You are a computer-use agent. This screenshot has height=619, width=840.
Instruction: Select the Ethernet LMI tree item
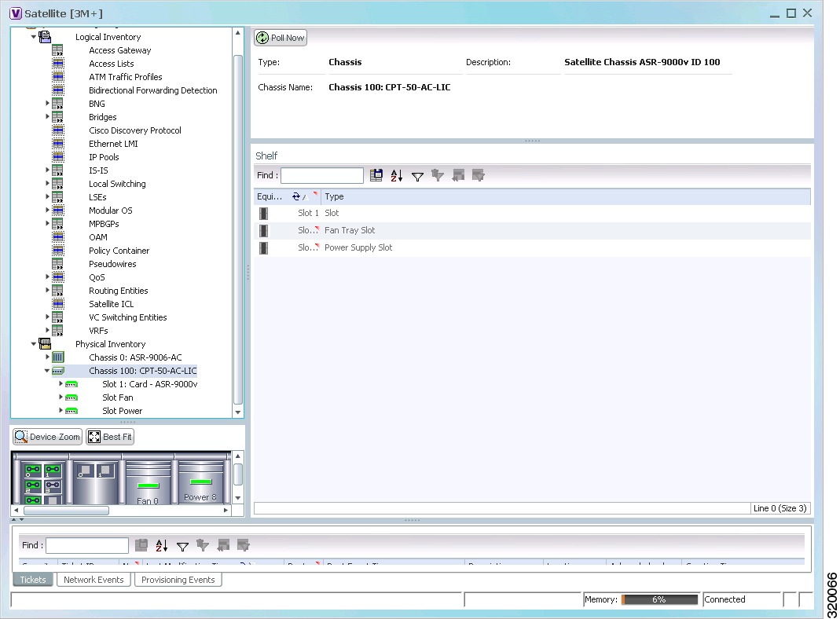pos(114,144)
